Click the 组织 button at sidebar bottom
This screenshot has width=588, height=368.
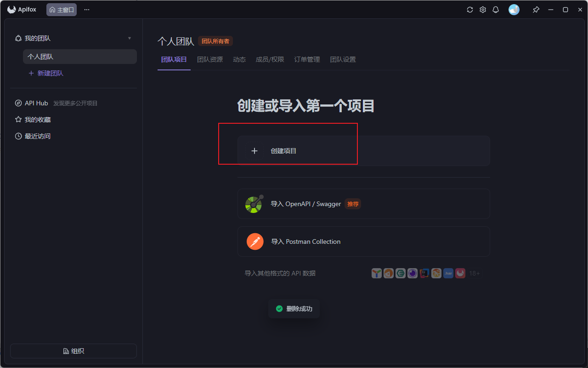[x=73, y=351]
